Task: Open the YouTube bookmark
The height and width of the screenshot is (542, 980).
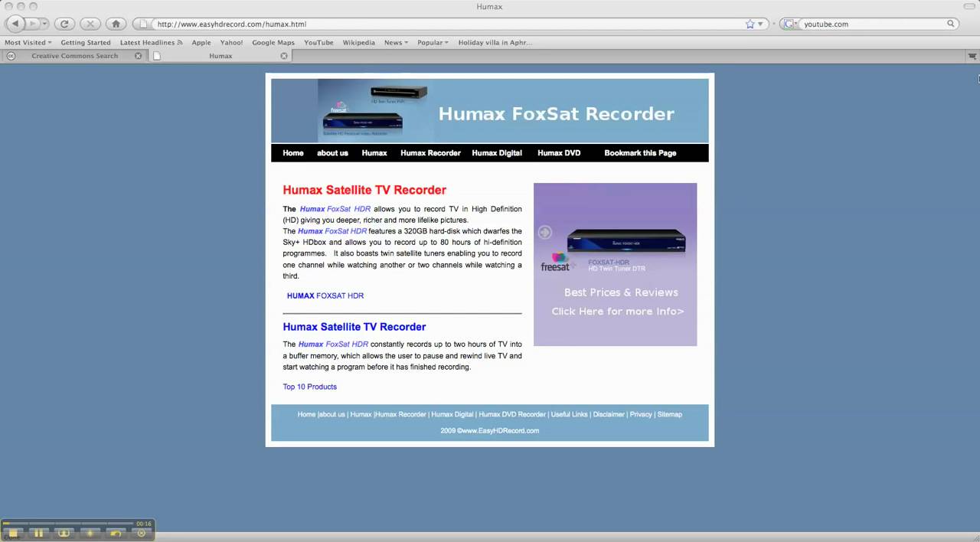Action: [x=318, y=43]
